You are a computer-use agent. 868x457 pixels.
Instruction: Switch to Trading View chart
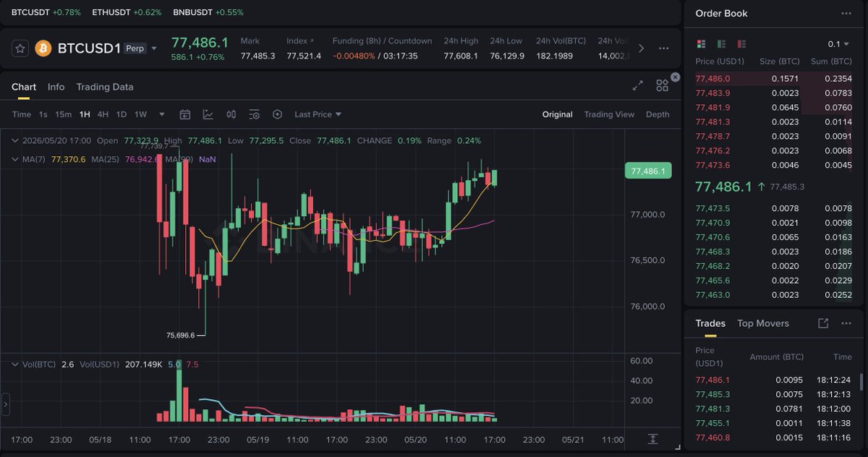click(x=609, y=114)
